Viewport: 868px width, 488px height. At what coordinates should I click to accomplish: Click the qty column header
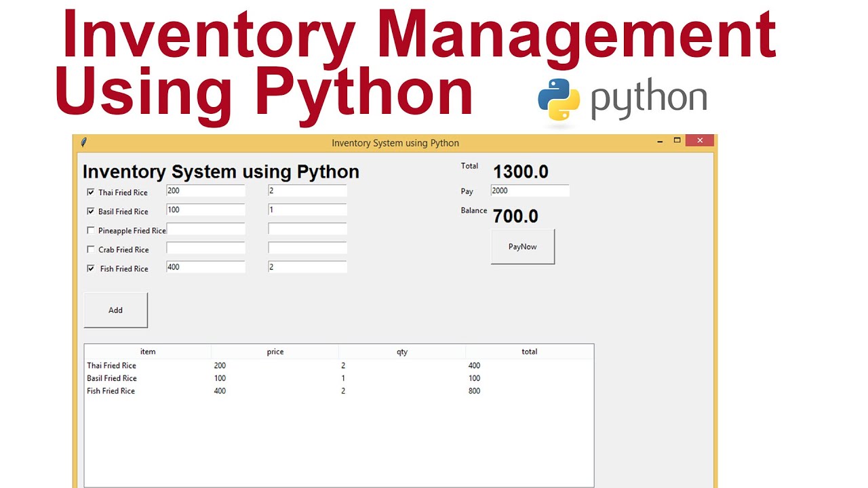pyautogui.click(x=402, y=352)
